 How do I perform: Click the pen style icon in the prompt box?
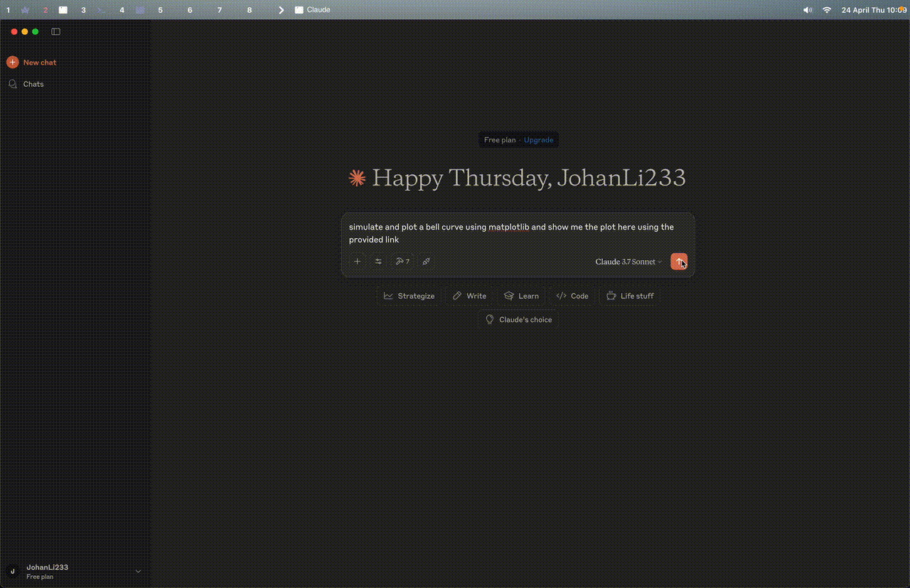coord(427,262)
